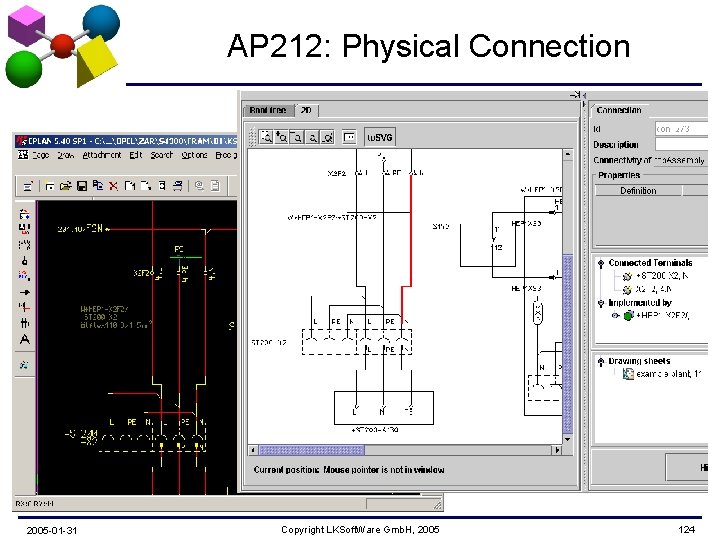The image size is (720, 540).
Task: Click the Id input field
Action: pos(681,129)
